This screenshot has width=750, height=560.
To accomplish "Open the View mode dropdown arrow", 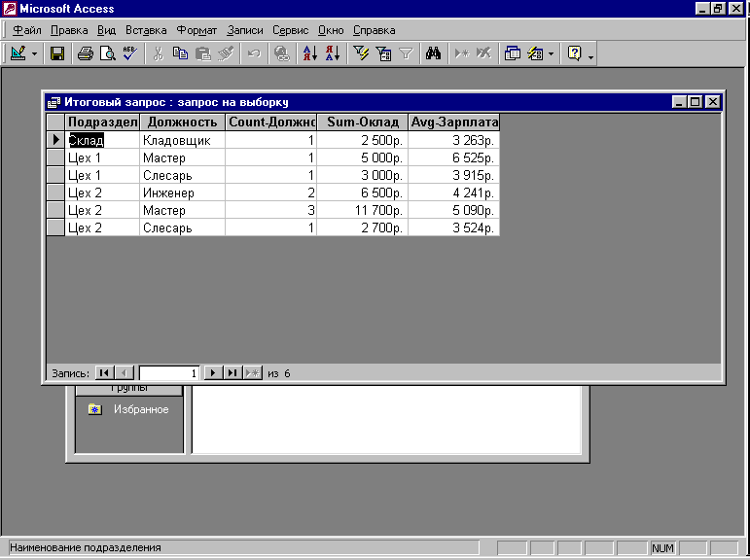I will [34, 54].
